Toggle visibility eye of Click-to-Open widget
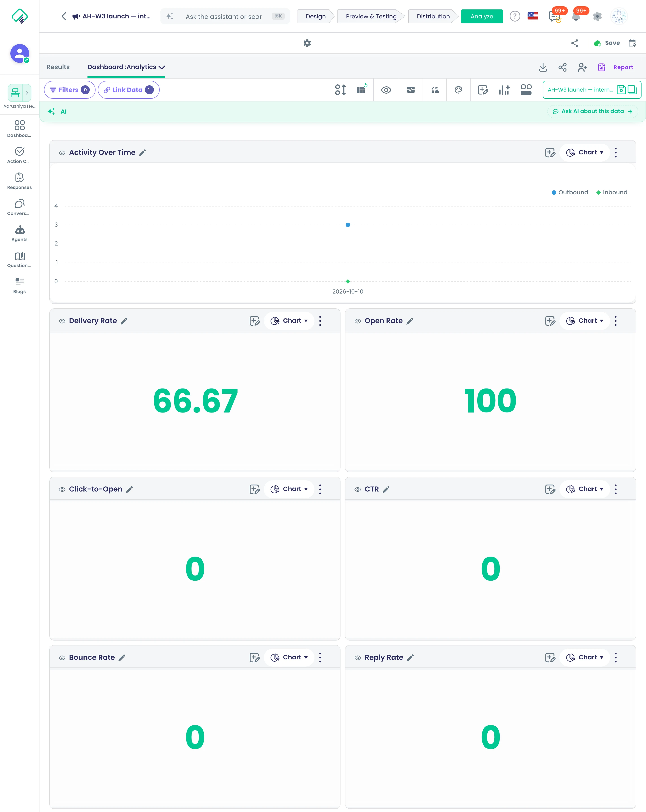 [62, 489]
